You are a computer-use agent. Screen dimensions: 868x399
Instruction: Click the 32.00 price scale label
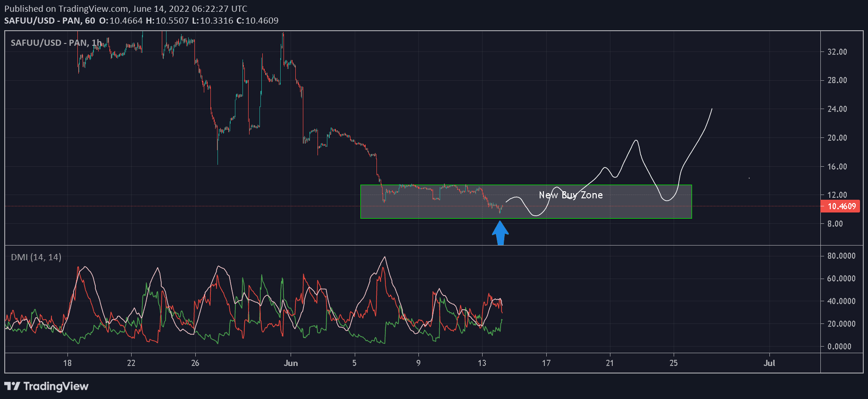click(x=837, y=52)
